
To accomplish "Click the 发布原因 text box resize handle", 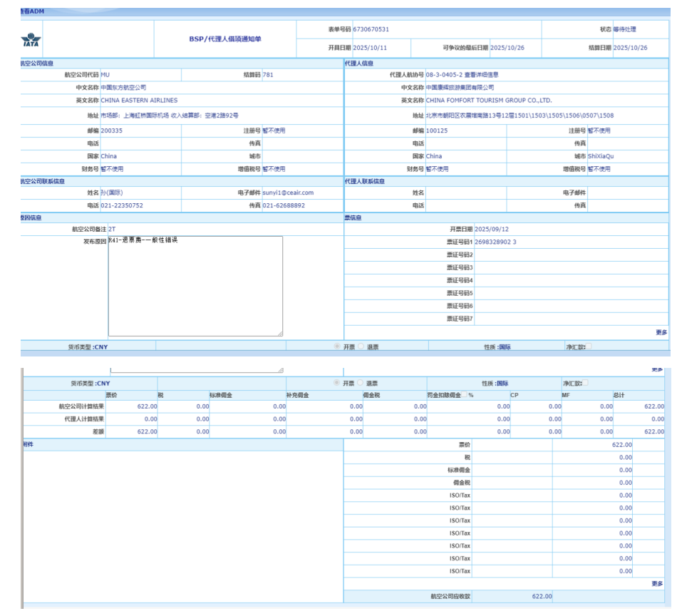I will click(279, 333).
